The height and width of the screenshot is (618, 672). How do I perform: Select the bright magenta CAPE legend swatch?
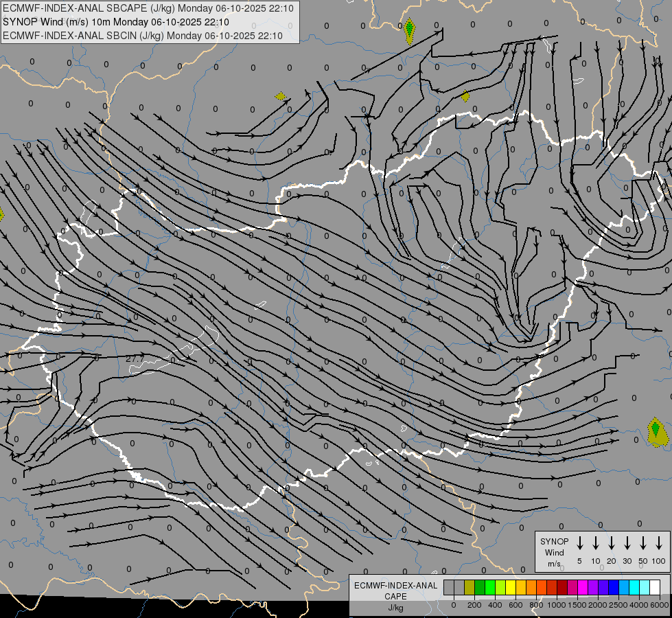(583, 587)
